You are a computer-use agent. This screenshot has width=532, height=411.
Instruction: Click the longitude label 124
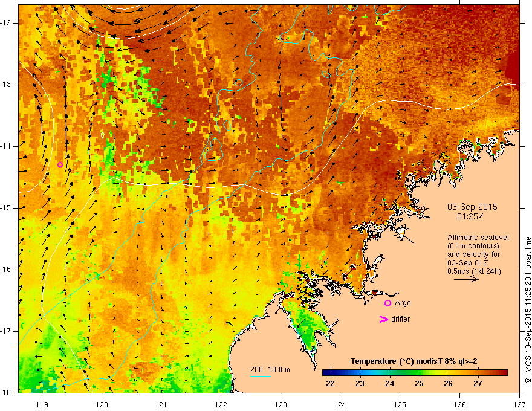pos(340,404)
